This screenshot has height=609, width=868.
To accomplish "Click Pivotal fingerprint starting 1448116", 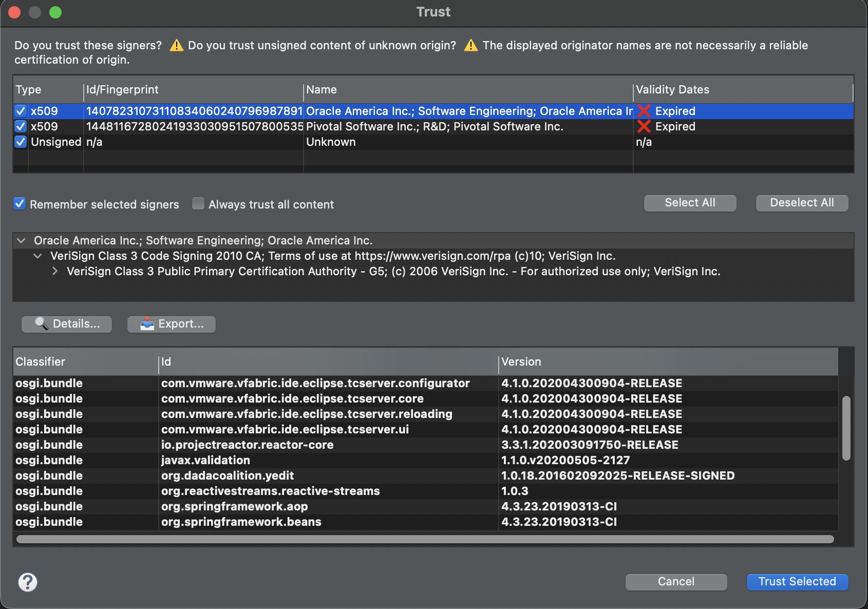I will point(194,126).
